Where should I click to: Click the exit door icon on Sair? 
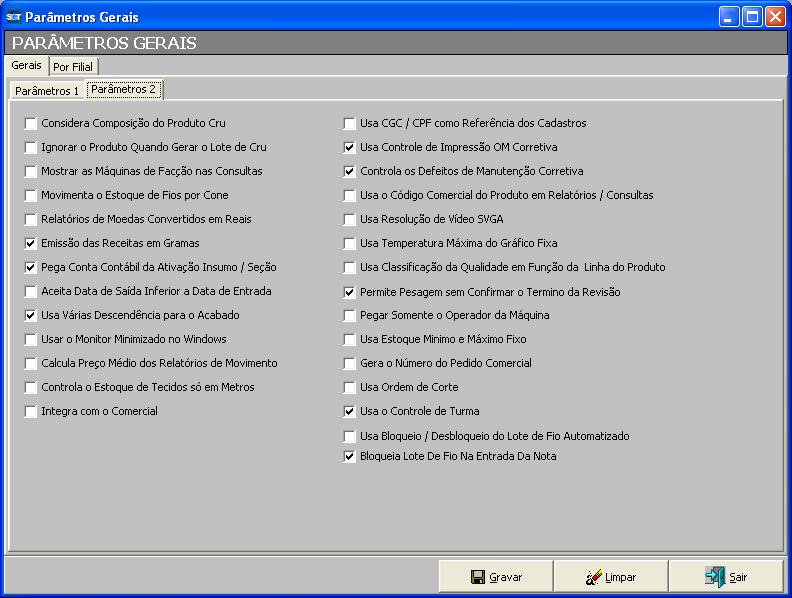(714, 577)
